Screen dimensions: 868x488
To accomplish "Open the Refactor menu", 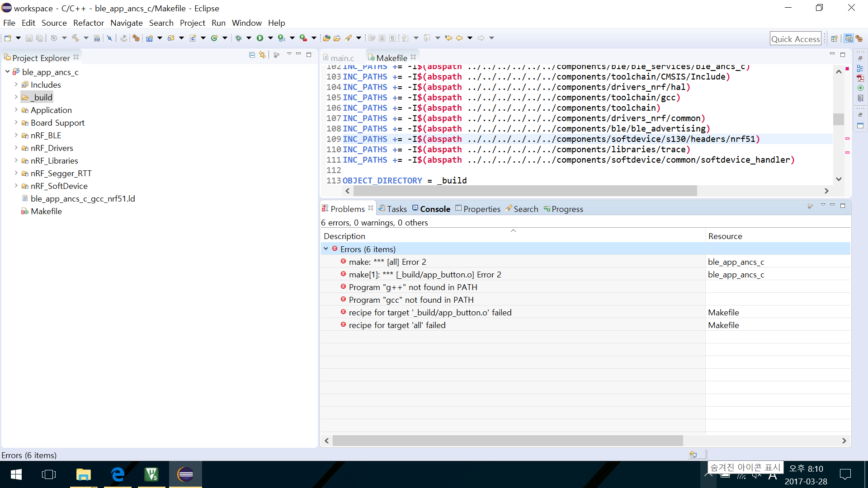I will click(89, 23).
